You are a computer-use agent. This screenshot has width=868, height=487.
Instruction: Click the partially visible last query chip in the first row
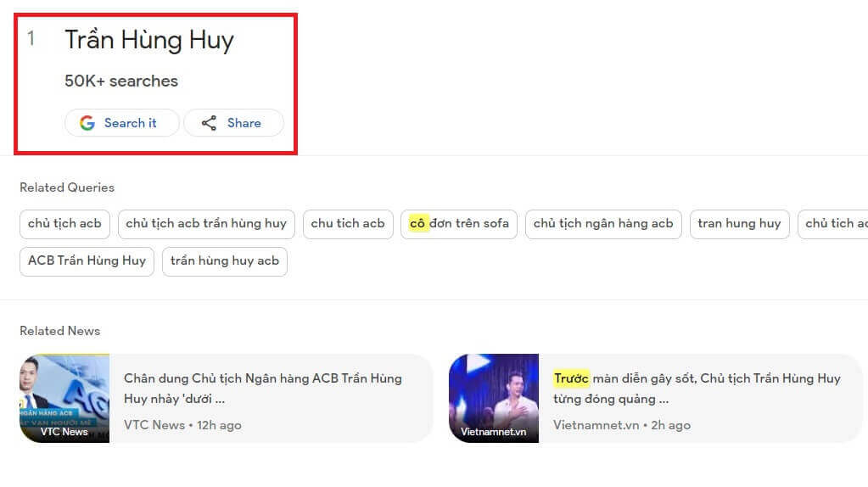click(833, 224)
